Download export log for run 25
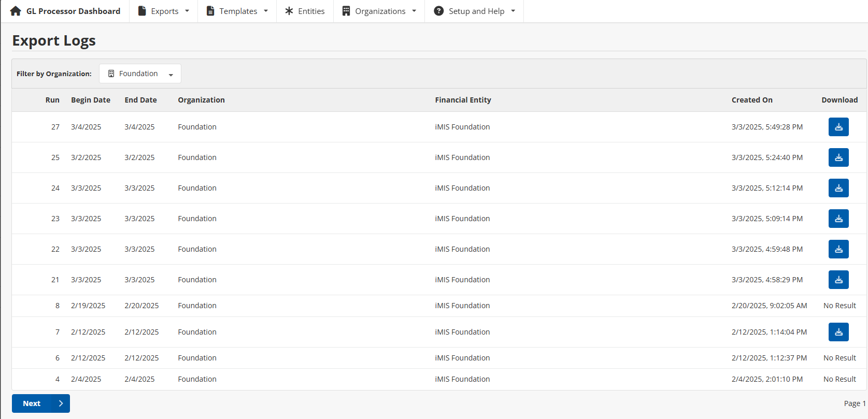Screen dimensions: 868x419 pyautogui.click(x=838, y=157)
